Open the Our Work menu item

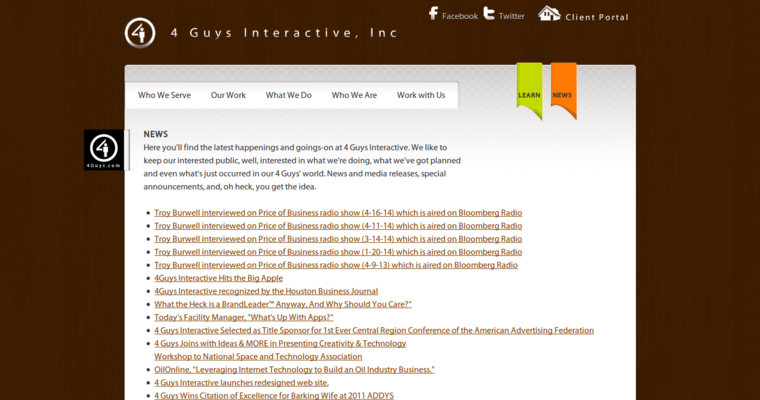[x=228, y=95]
